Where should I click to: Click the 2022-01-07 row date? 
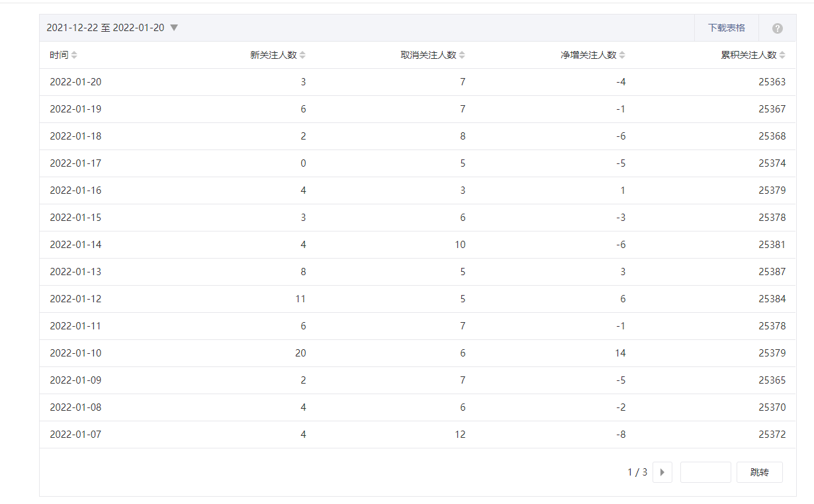[x=75, y=435]
